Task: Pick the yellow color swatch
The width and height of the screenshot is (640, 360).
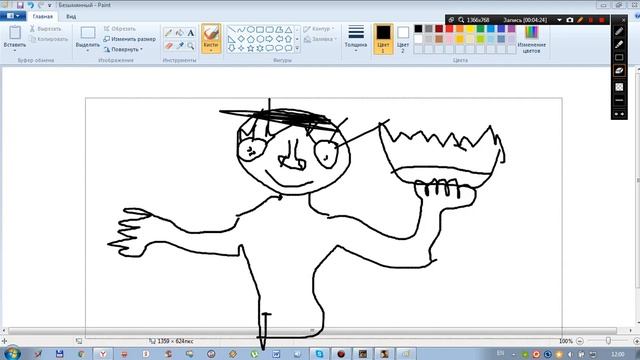Action: click(x=470, y=29)
